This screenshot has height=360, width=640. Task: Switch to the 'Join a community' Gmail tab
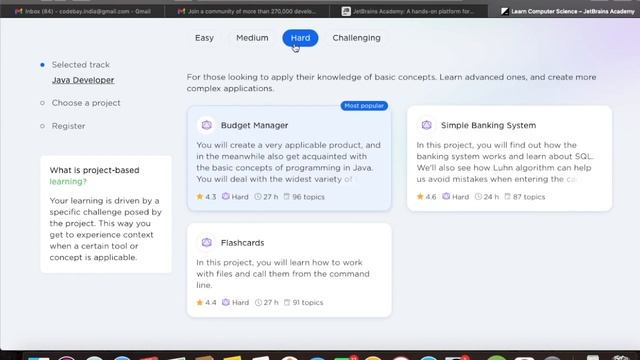[x=247, y=11]
